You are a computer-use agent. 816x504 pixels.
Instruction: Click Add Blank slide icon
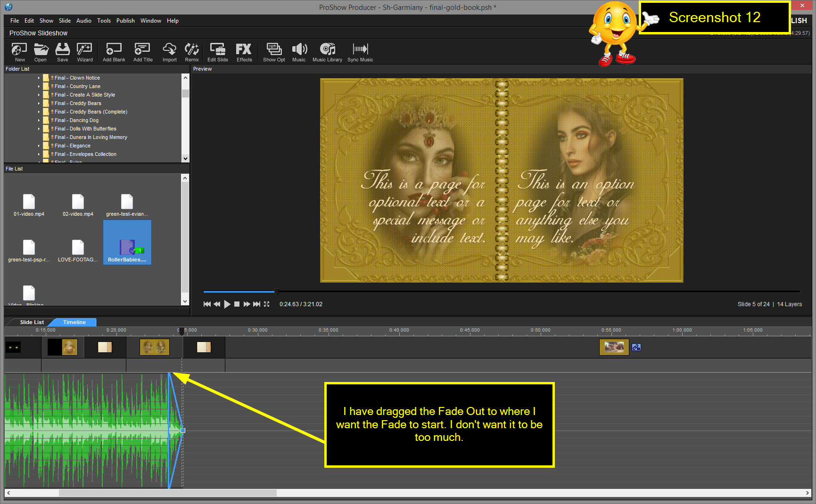coord(114,52)
